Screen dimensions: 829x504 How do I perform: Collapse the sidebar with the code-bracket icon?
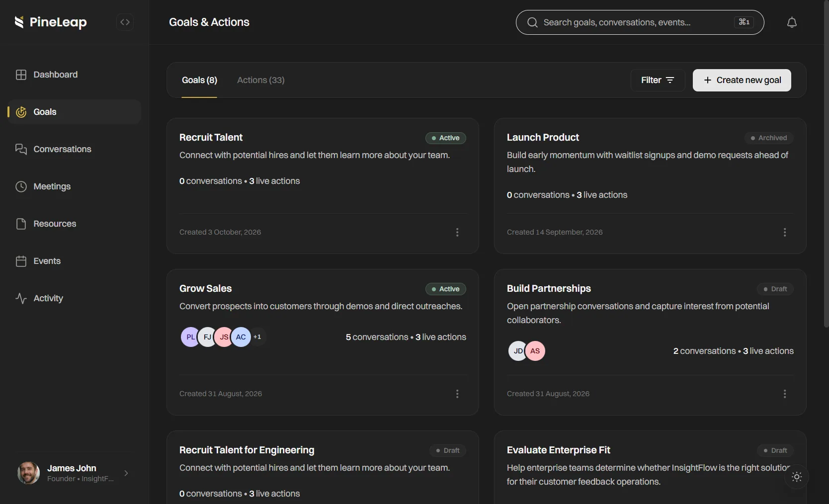pos(125,22)
